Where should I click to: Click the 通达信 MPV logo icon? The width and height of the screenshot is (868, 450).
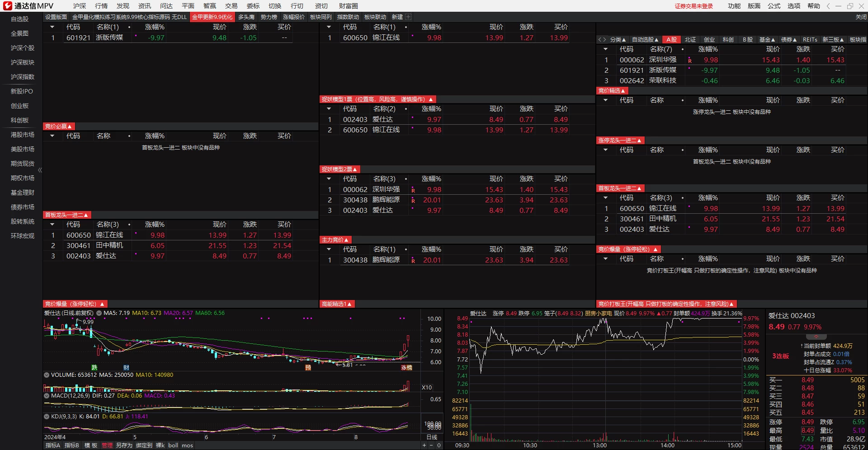coord(8,6)
